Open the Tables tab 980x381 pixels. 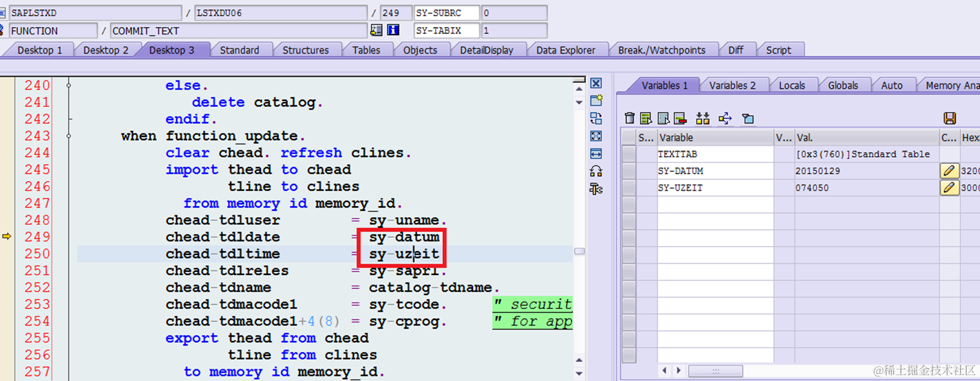pos(366,50)
